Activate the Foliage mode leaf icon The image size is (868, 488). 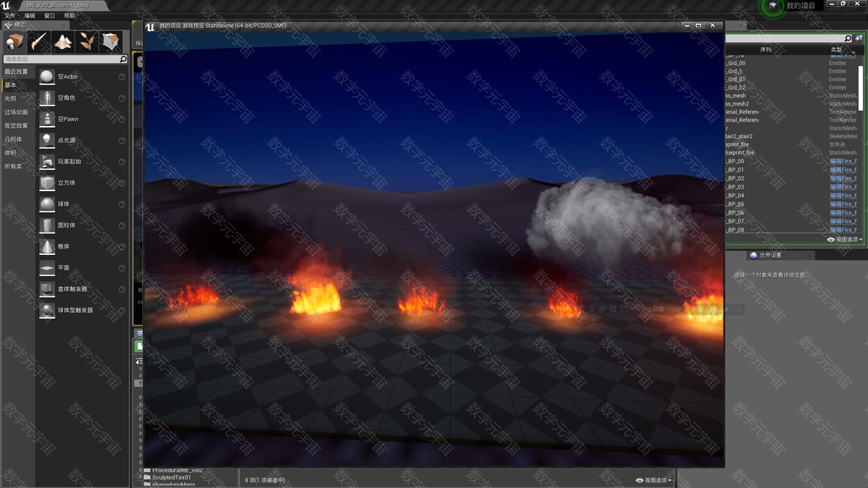tap(87, 42)
